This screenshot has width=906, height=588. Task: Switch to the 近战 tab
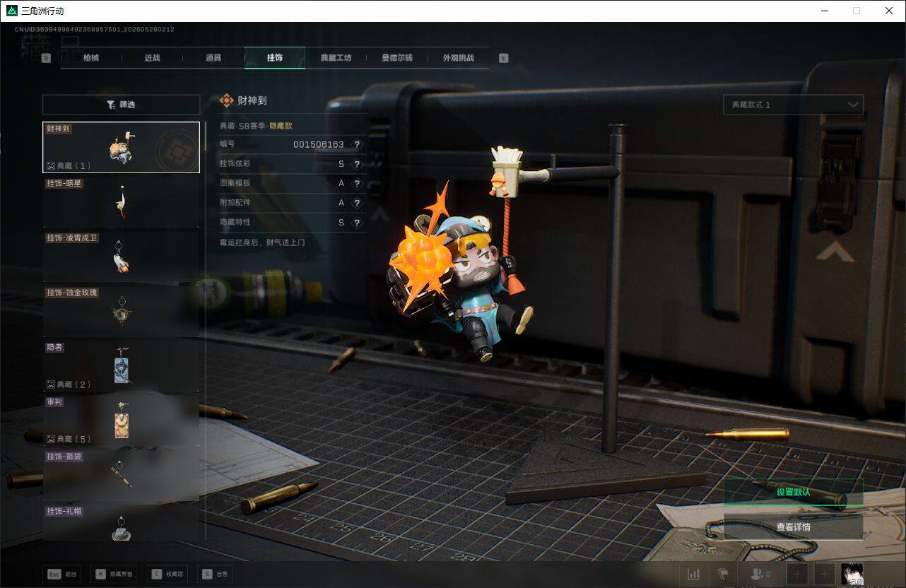tap(152, 58)
